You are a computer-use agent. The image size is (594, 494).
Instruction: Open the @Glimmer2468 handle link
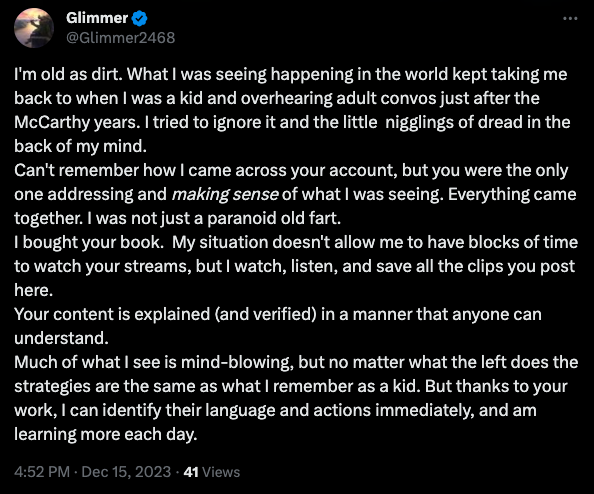click(120, 38)
